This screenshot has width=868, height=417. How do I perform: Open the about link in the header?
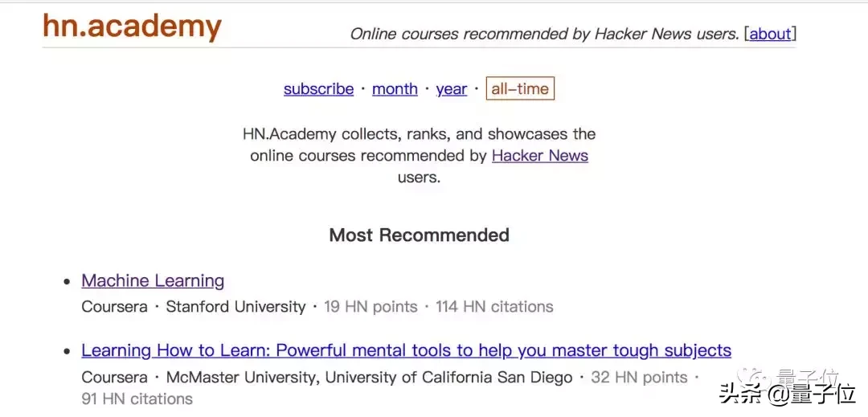(x=770, y=34)
